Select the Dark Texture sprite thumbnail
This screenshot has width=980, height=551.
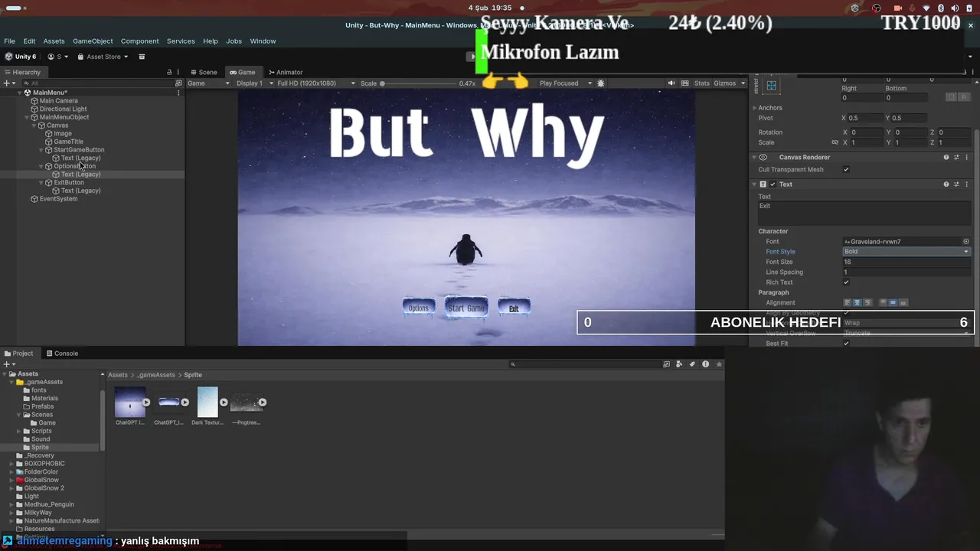point(207,402)
